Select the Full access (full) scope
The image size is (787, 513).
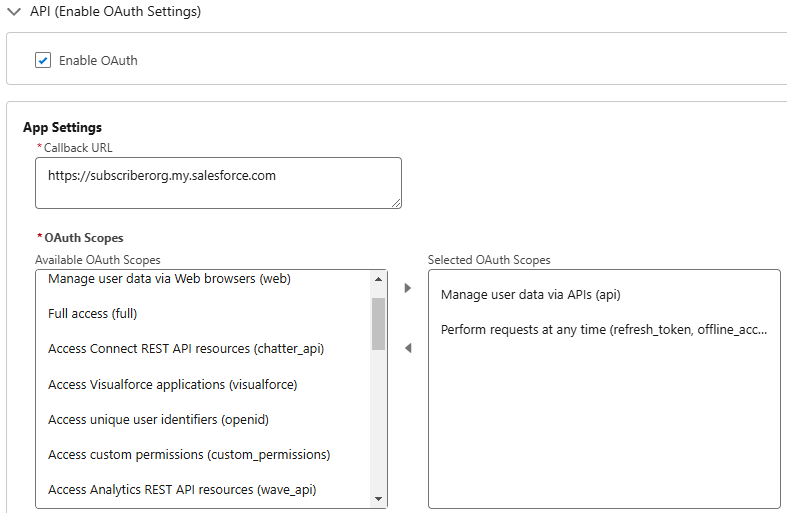click(x=92, y=314)
